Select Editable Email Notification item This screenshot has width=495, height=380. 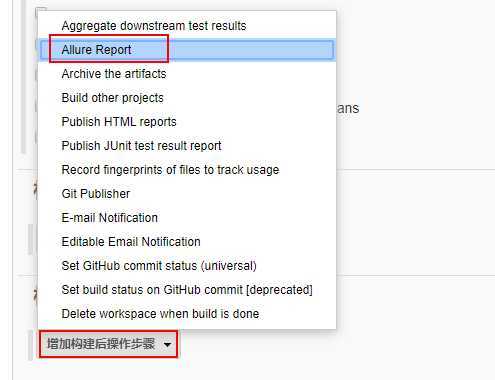(187, 242)
